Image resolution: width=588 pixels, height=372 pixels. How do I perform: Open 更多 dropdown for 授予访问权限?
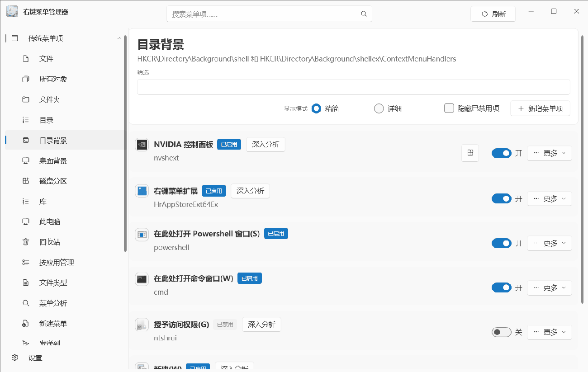click(x=550, y=332)
